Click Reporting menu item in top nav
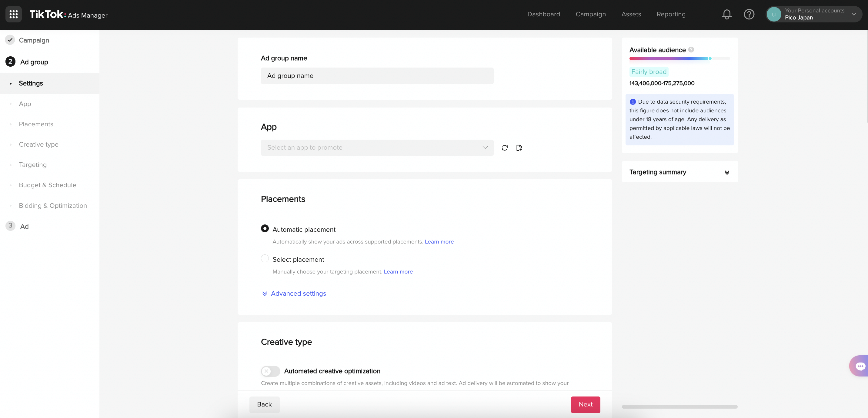 tap(672, 14)
